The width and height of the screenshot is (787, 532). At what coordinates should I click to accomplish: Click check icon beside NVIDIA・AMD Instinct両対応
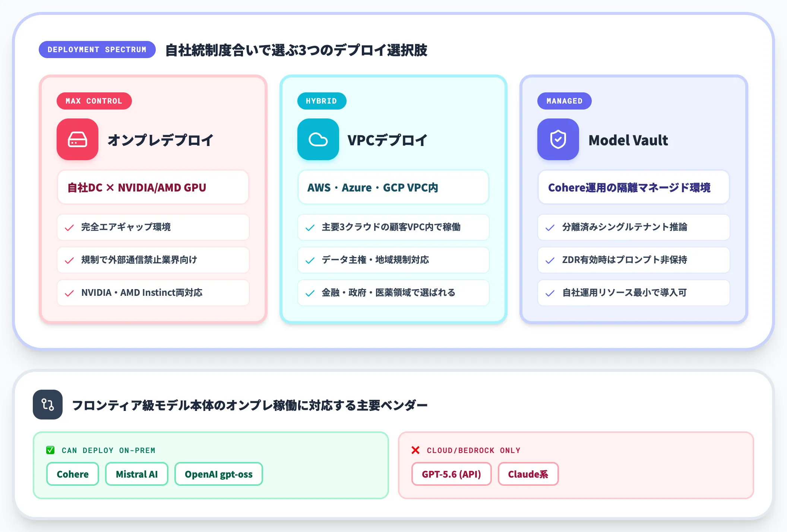coord(69,293)
